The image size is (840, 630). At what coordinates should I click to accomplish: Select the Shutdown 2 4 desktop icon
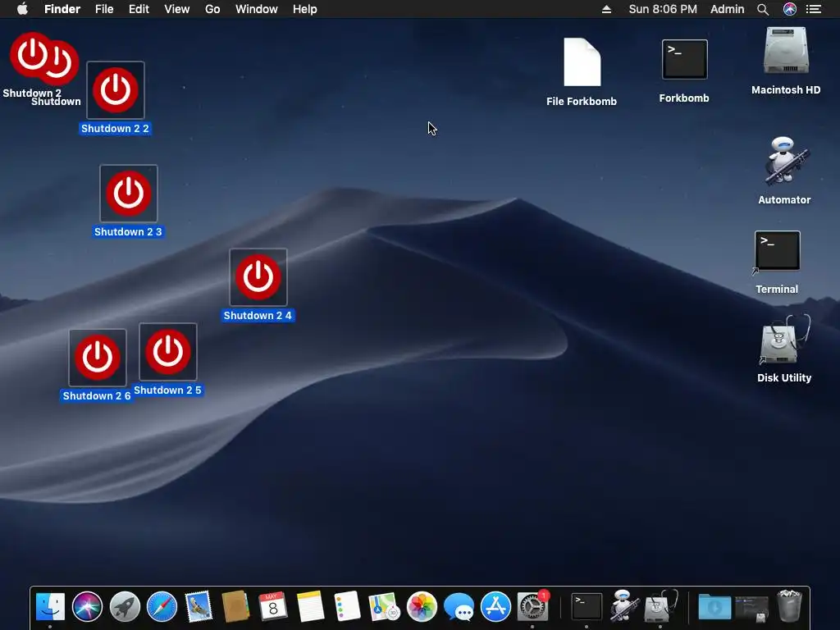pos(258,277)
